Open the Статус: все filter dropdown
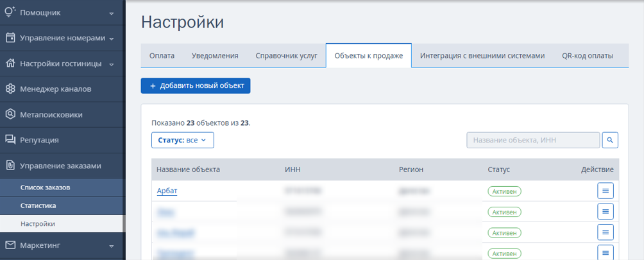Viewport: 644px width, 260px height. coord(183,140)
